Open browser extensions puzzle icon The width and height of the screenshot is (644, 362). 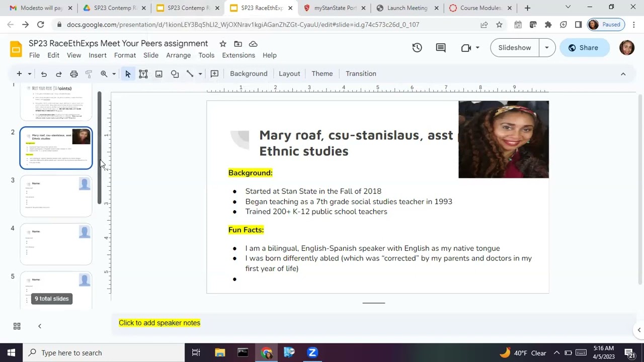548,25
